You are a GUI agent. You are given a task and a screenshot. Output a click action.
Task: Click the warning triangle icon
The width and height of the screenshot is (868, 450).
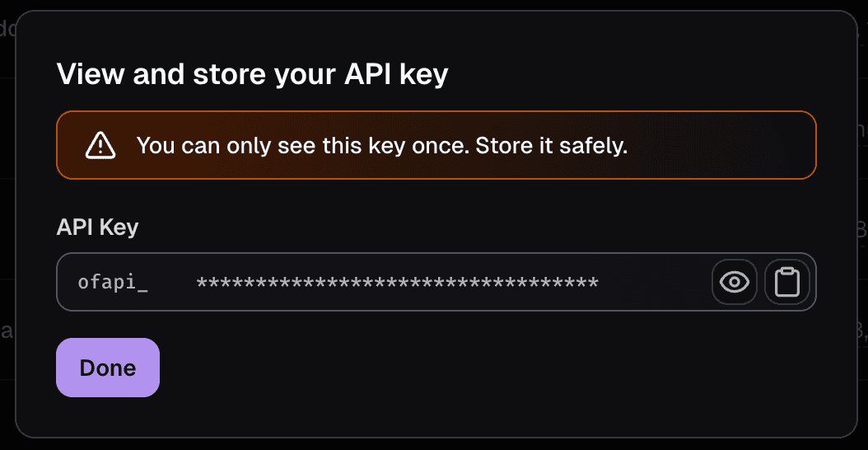pyautogui.click(x=100, y=146)
